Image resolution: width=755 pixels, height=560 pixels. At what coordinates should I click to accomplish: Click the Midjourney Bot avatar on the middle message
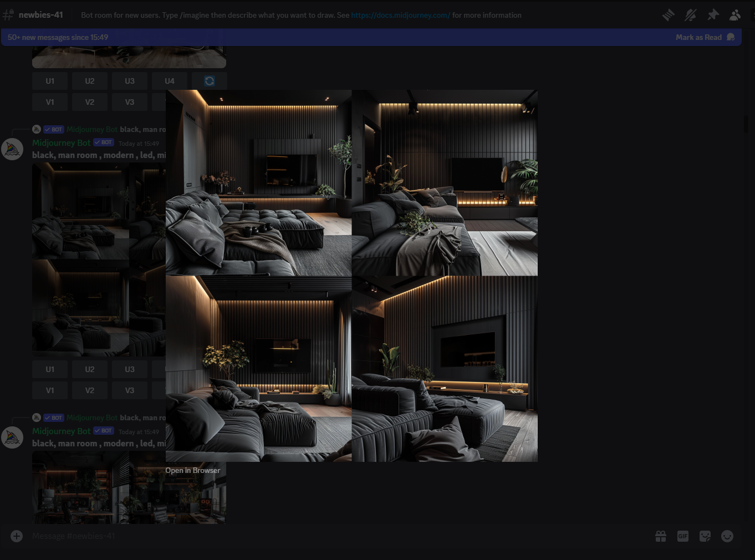[x=12, y=149]
